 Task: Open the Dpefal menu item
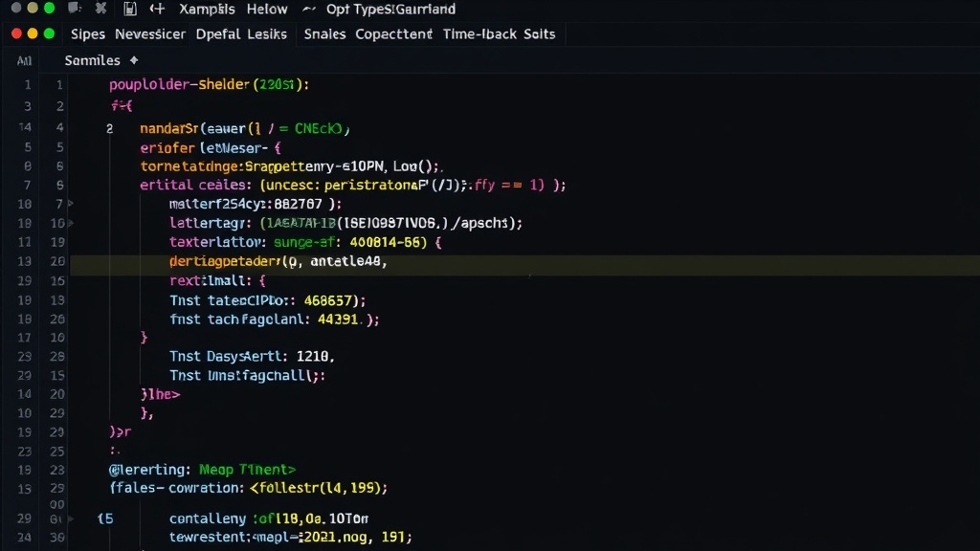[218, 34]
